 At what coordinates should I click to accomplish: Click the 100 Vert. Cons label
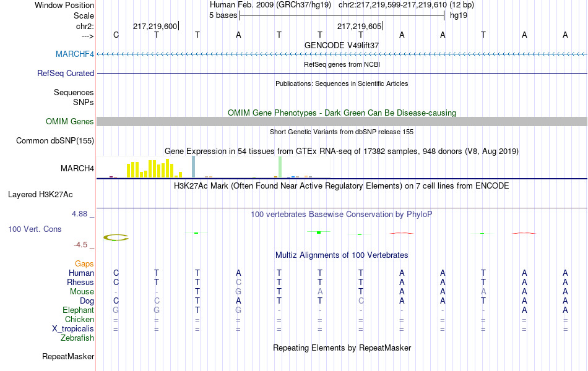click(x=35, y=229)
